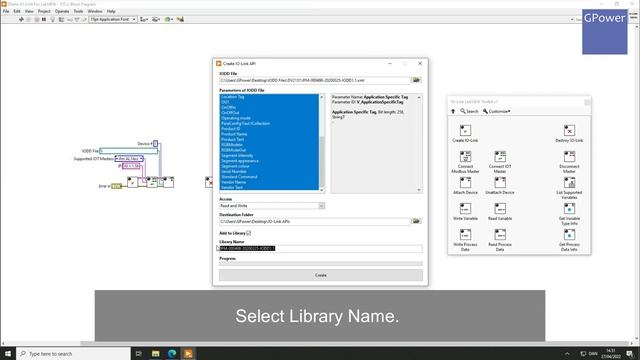This screenshot has width=640, height=360.
Task: Pick the Connect IOT Master VI
Action: [500, 157]
